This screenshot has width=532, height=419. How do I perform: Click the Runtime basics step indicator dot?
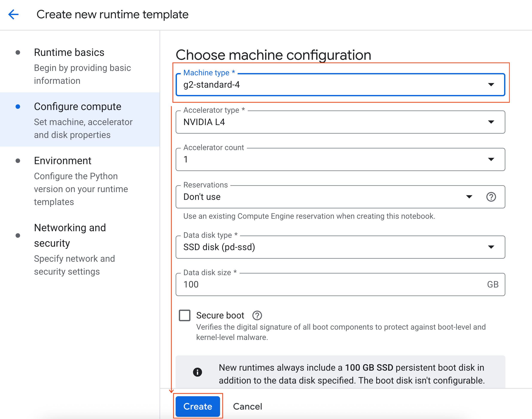[x=18, y=52]
